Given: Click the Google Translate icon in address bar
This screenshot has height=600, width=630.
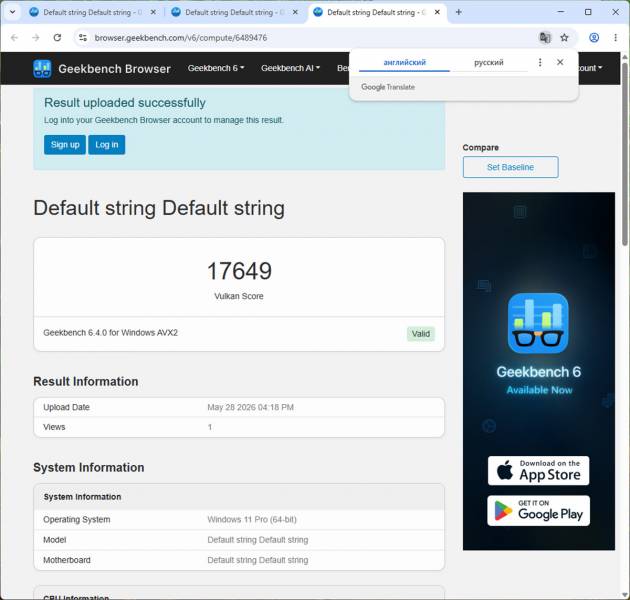Looking at the screenshot, I should click(x=545, y=38).
